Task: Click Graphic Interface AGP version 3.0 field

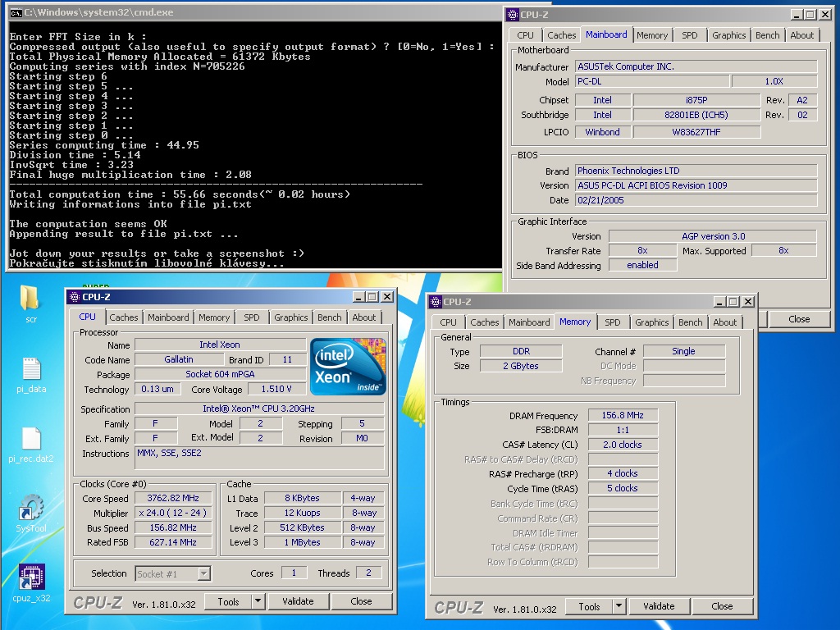Action: 713,236
